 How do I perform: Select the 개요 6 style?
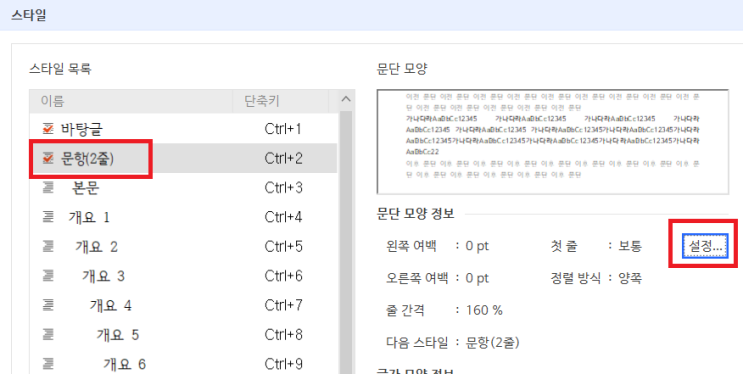[183, 363]
